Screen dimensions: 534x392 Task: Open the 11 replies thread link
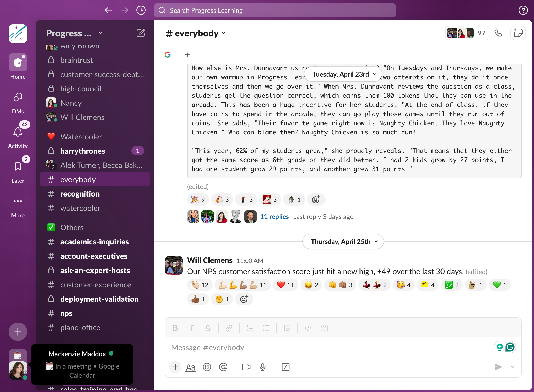click(x=274, y=217)
